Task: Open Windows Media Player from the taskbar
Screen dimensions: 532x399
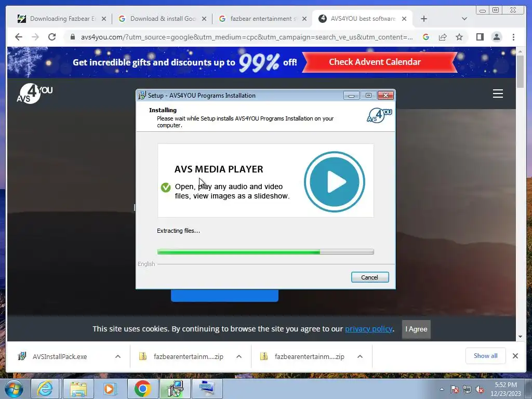Action: pos(109,389)
